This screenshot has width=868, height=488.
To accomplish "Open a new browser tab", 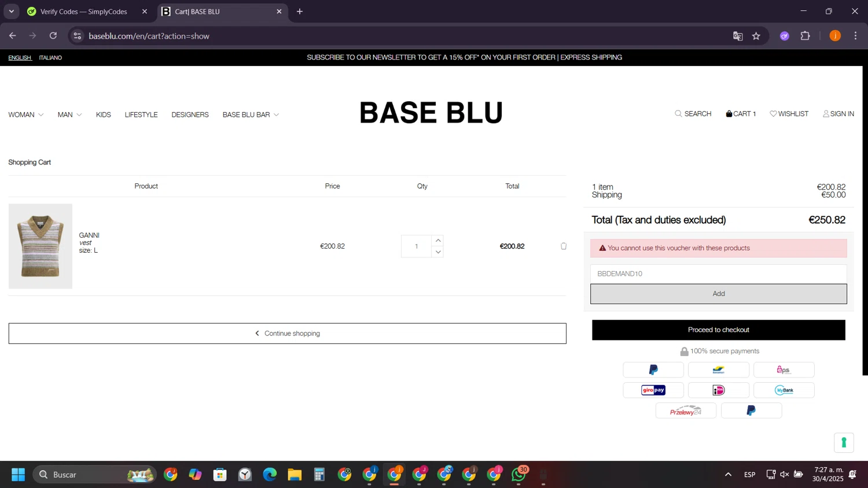I will [x=300, y=12].
